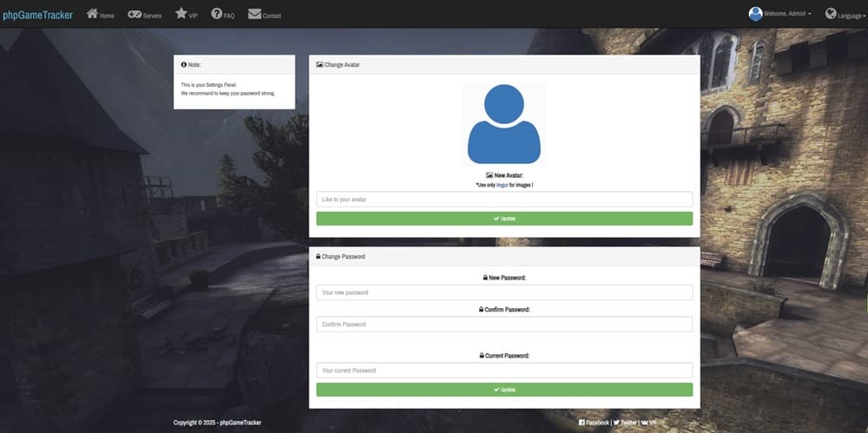868x433 pixels.
Task: Expand the Language dropdown
Action: pos(852,16)
